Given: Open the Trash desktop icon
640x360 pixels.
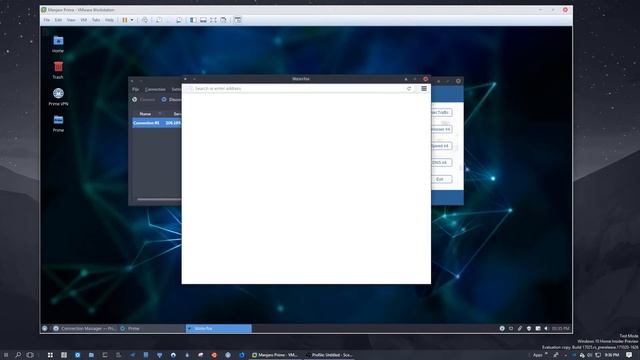Looking at the screenshot, I should pos(58,70).
